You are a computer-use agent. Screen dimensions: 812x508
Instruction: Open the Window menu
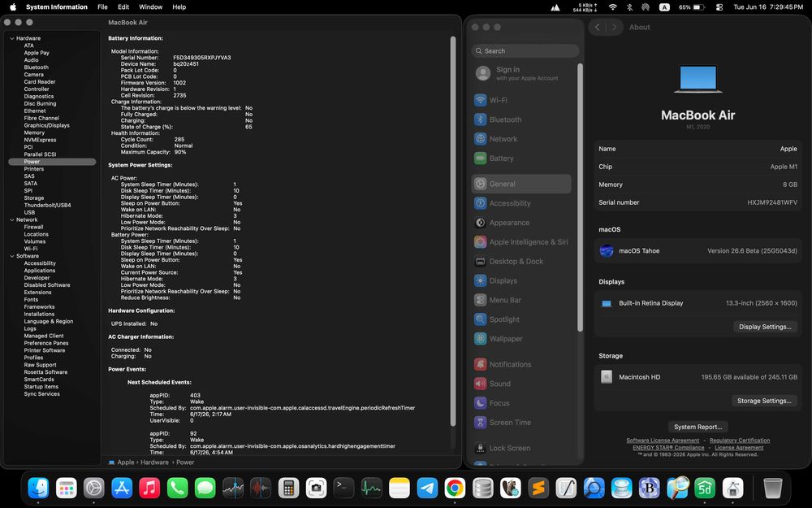(151, 7)
